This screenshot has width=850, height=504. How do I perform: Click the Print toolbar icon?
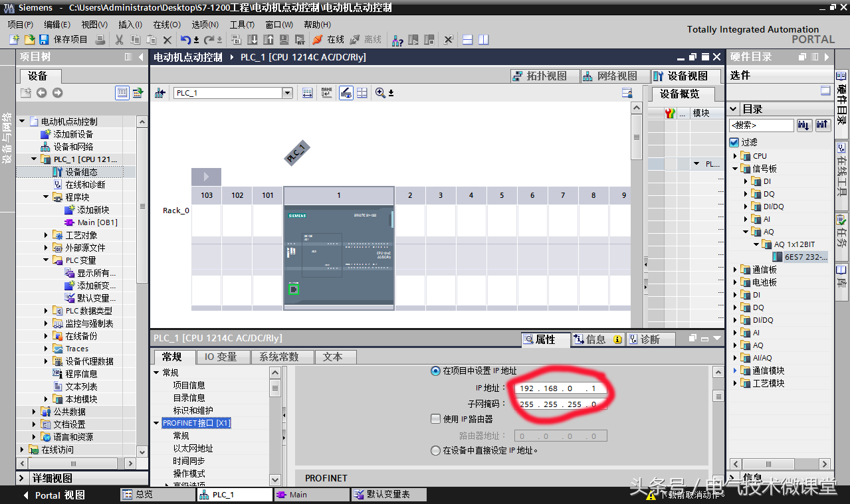coord(100,40)
